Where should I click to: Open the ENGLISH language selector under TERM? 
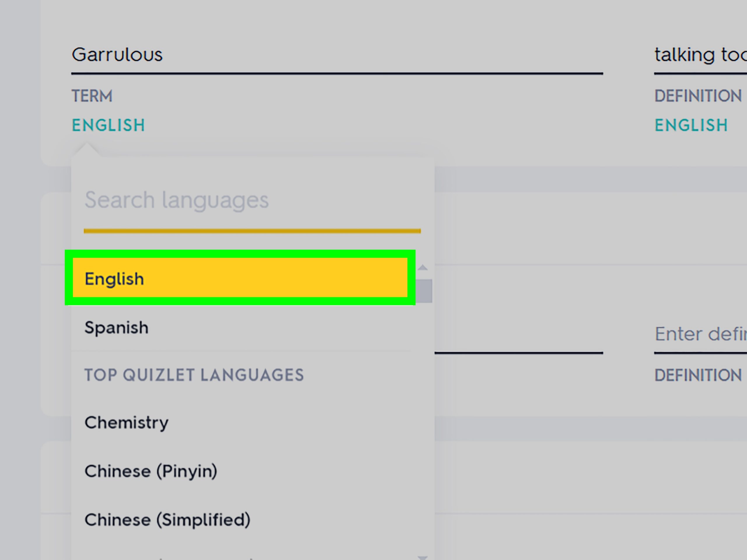pos(108,125)
